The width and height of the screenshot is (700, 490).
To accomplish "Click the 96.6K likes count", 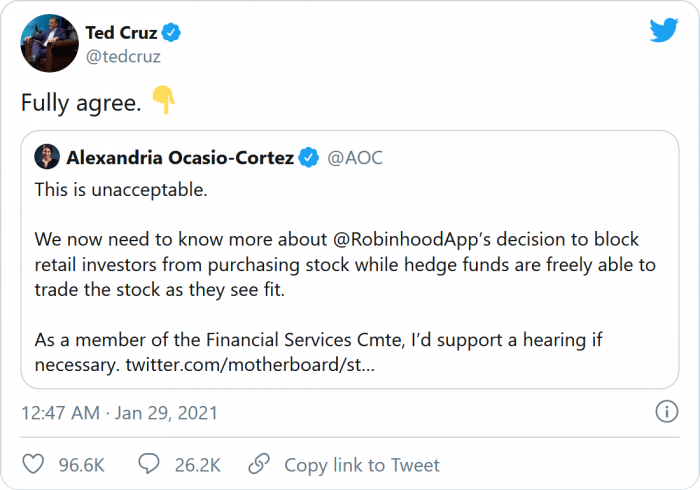I will [x=82, y=465].
